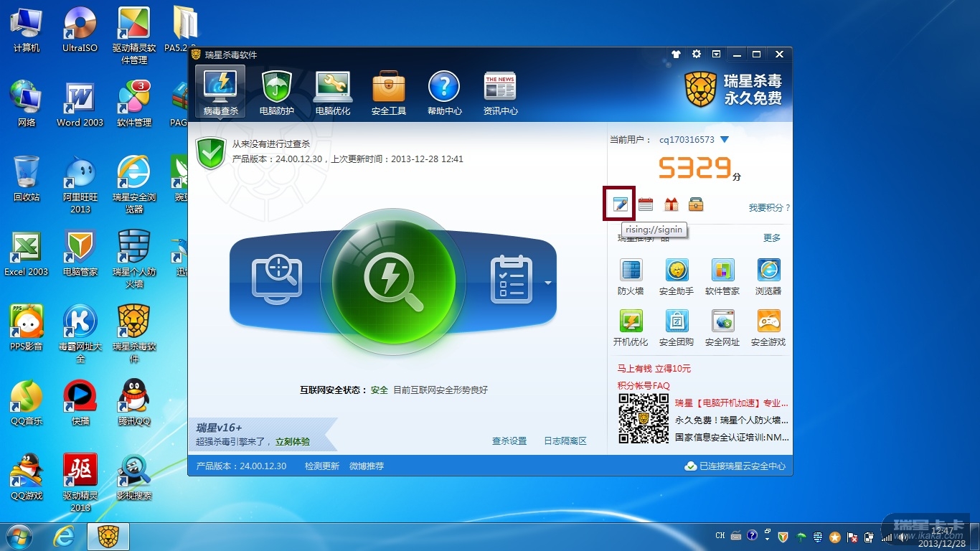This screenshot has width=980, height=551.
Task: Select the Word 2003 desktop shortcut
Action: coord(80,105)
